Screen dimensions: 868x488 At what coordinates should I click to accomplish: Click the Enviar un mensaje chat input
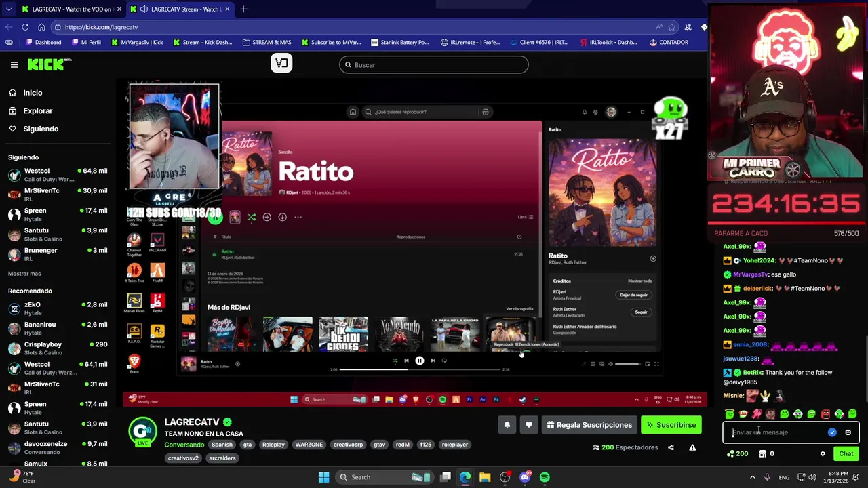pyautogui.click(x=776, y=432)
